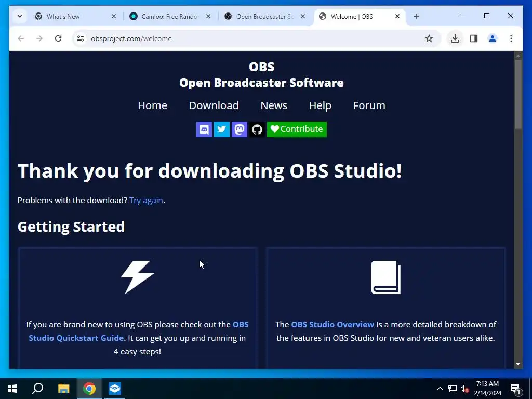Open the blue box app on taskbar
Screen dimensions: 532x399
pyautogui.click(x=115, y=389)
